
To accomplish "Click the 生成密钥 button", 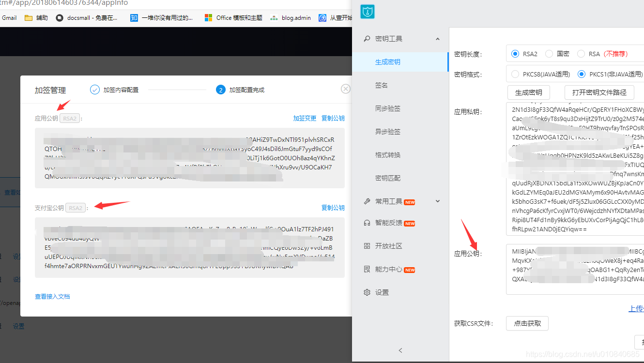I will pos(528,92).
